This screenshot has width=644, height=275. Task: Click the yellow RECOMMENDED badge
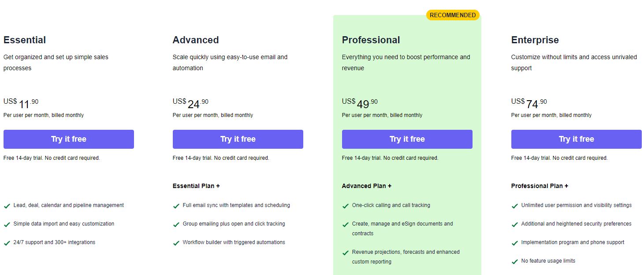point(453,15)
